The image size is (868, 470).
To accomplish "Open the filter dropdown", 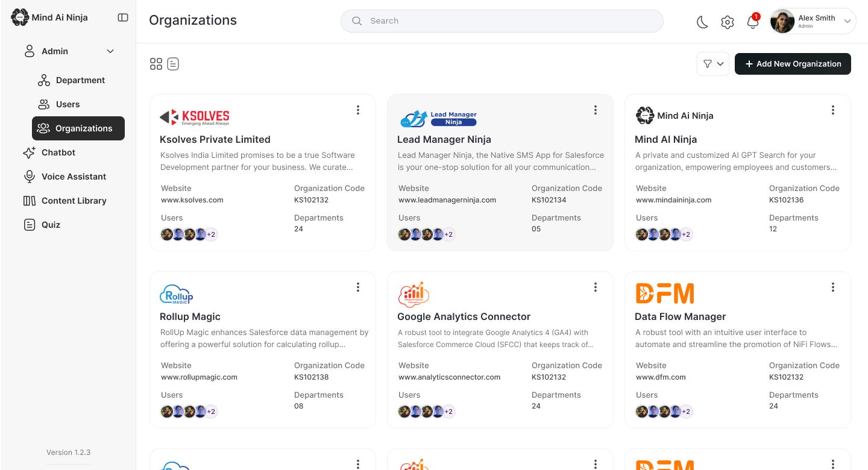I will (713, 64).
